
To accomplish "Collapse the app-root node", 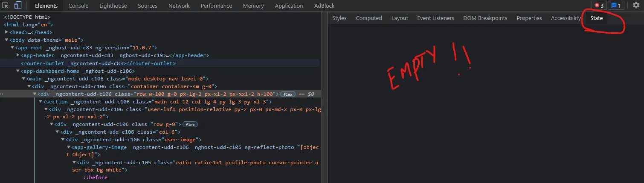I will point(12,48).
